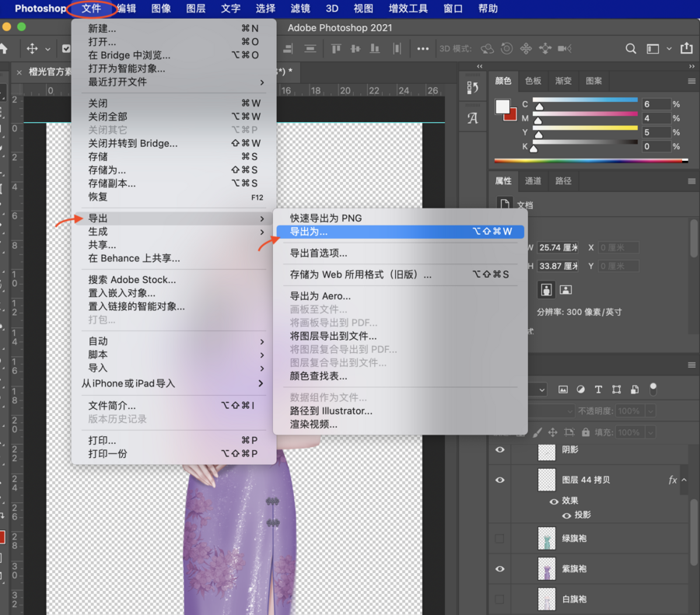The height and width of the screenshot is (615, 700).
Task: Click the search magnifier icon in options bar
Action: point(632,48)
